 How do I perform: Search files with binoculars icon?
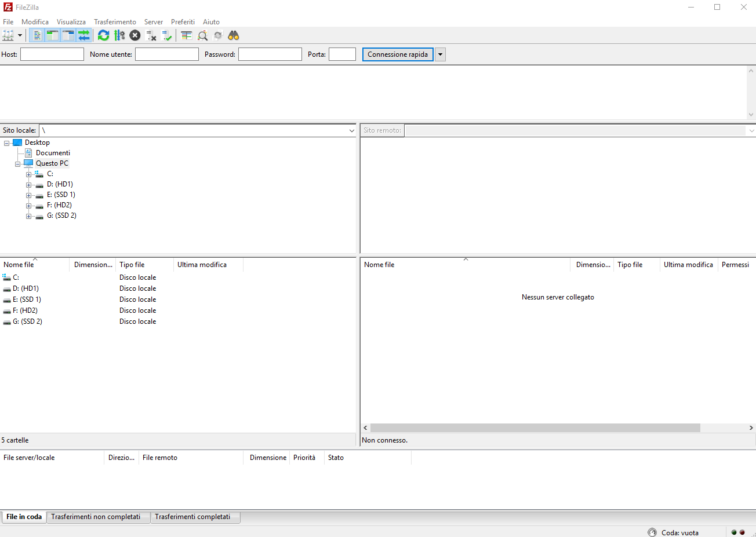tap(234, 35)
